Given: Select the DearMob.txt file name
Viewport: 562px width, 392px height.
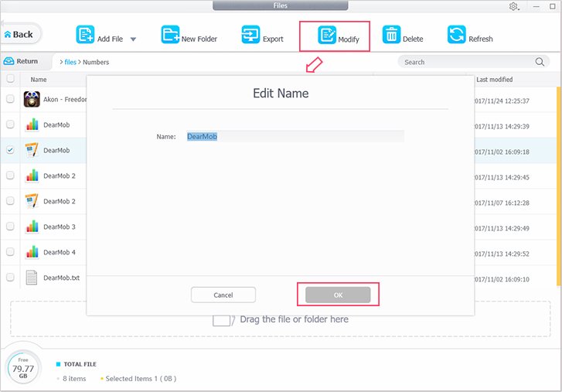Looking at the screenshot, I should [62, 278].
